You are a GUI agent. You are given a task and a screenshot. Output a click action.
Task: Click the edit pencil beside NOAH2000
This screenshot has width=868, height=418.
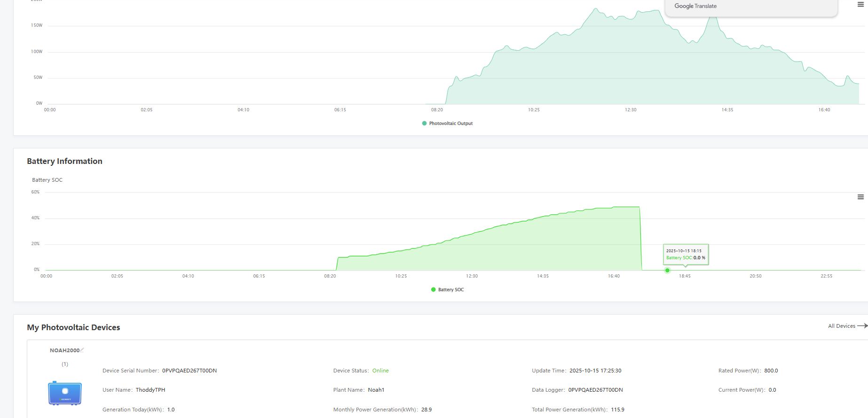82,350
